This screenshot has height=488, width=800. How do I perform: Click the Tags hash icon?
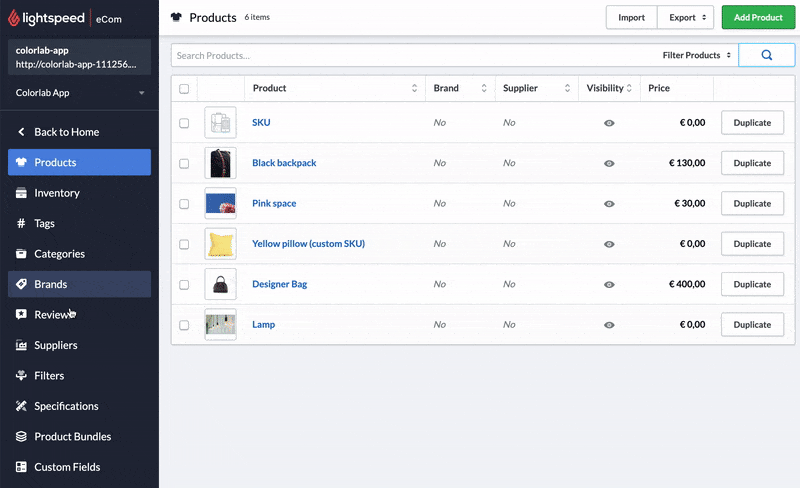tap(21, 223)
